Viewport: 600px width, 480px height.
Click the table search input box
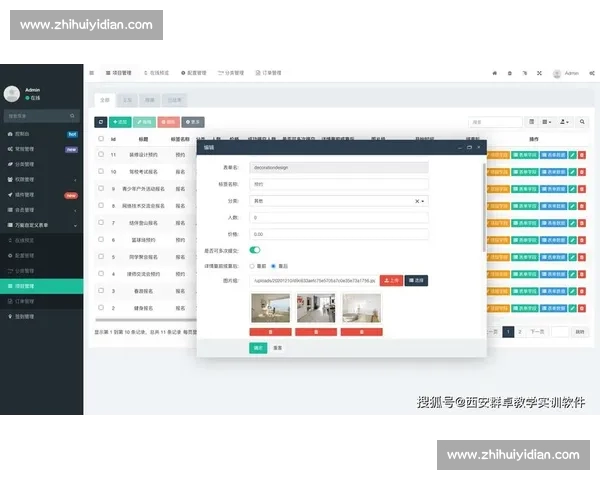(495, 122)
